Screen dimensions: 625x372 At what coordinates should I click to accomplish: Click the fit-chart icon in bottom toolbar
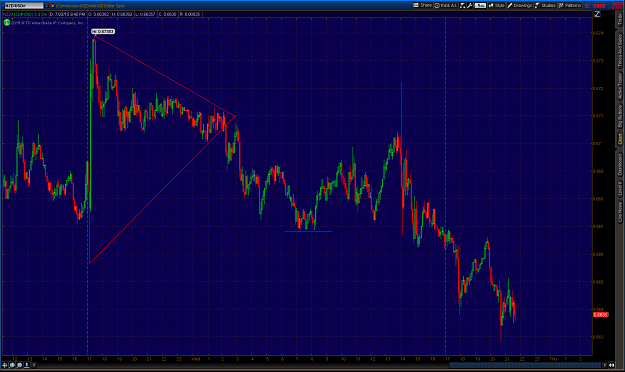click(x=27, y=365)
